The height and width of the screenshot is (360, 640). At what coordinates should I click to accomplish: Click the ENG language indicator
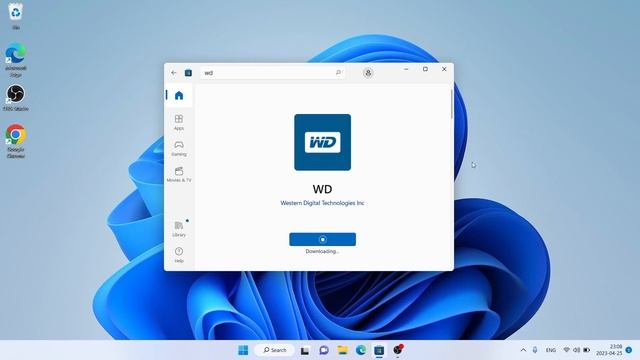(x=551, y=350)
